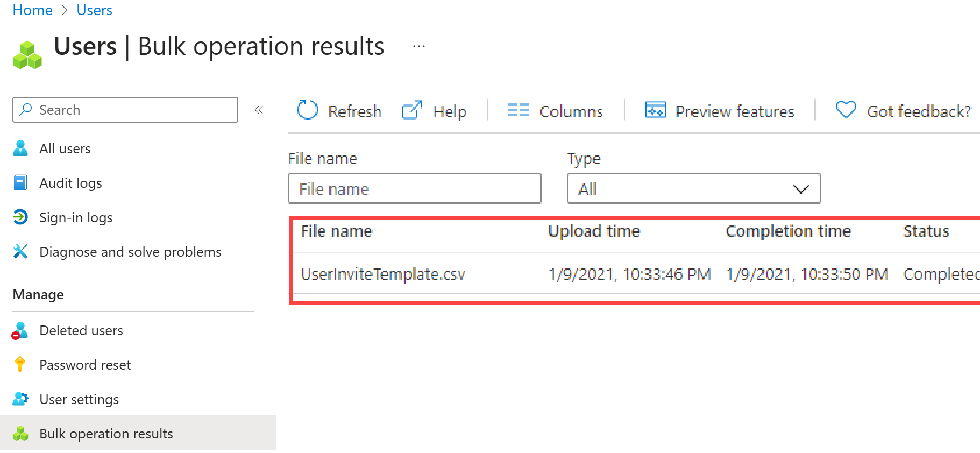Open Sign-in logs in sidebar
This screenshot has height=453, width=980.
tap(76, 217)
